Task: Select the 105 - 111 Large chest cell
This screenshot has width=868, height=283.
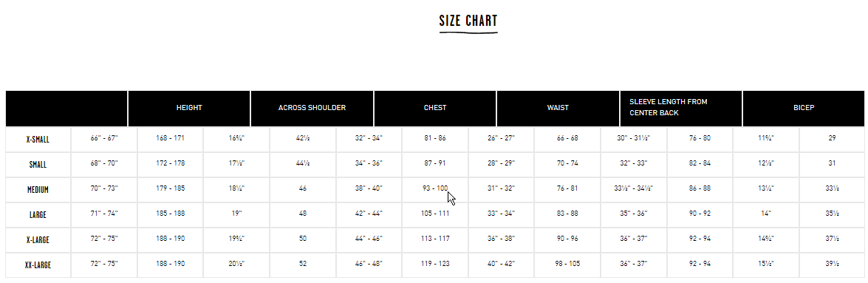Action: pos(435,214)
